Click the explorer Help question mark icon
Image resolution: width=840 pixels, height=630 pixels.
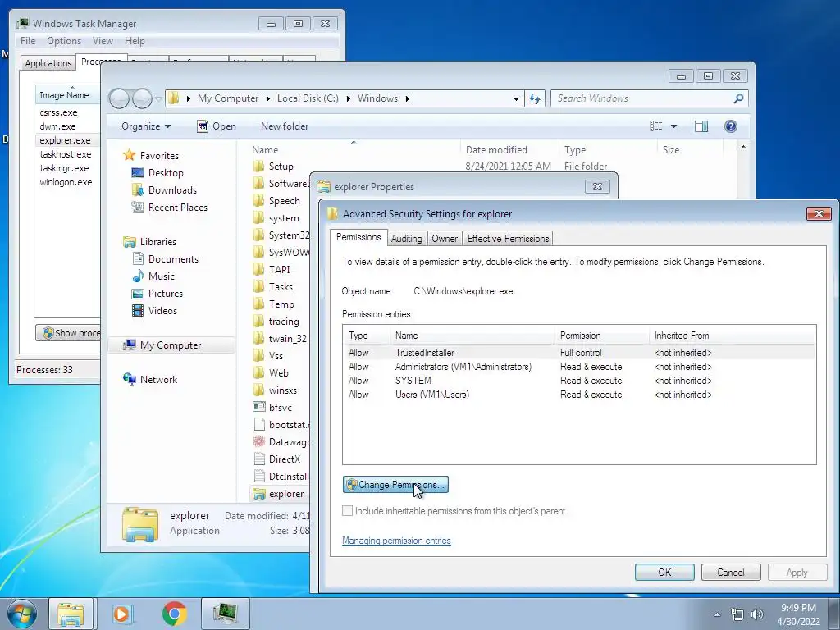pyautogui.click(x=730, y=126)
